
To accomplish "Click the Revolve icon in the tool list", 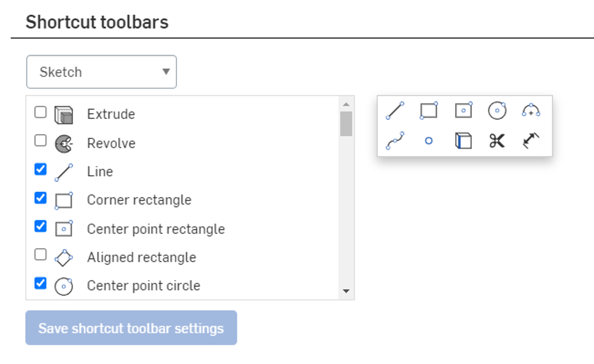I will (x=63, y=143).
